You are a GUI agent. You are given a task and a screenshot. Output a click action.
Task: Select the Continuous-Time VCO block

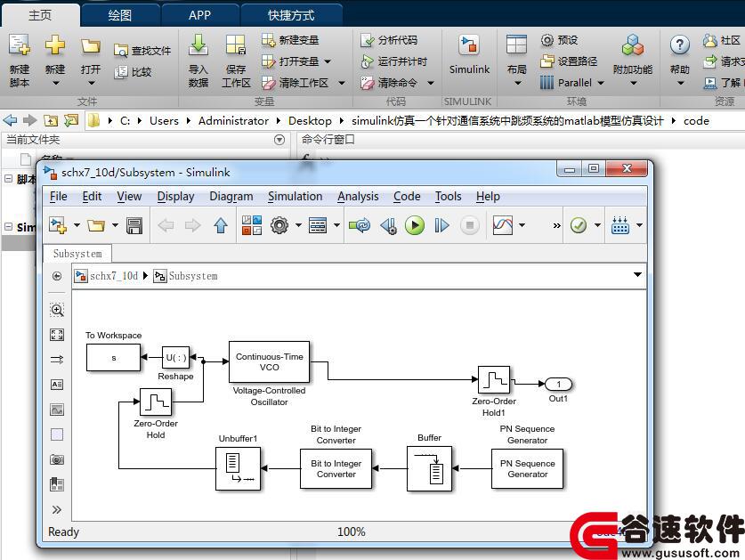coord(269,361)
